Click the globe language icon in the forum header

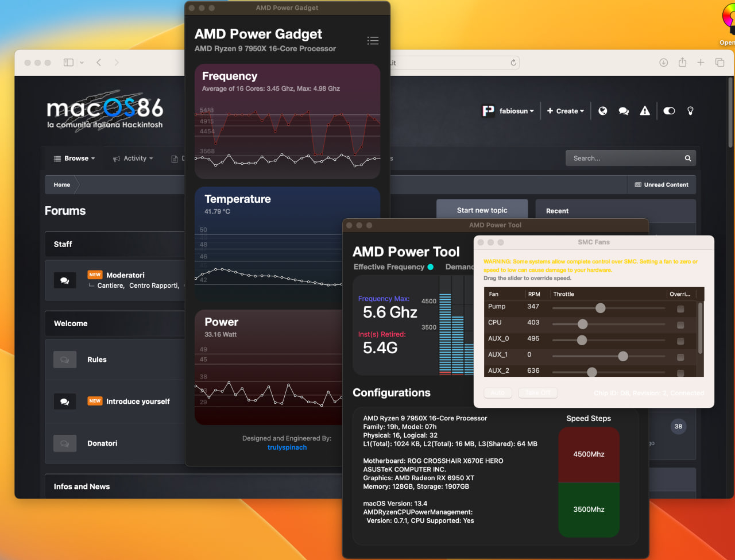point(602,111)
